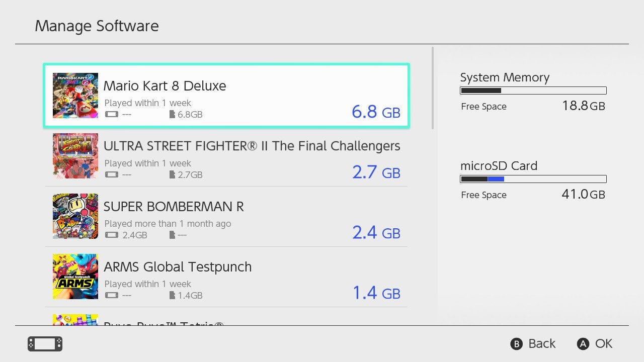Click the software list scrollbar
Viewport: 644px width, 362px height.
coord(433,88)
